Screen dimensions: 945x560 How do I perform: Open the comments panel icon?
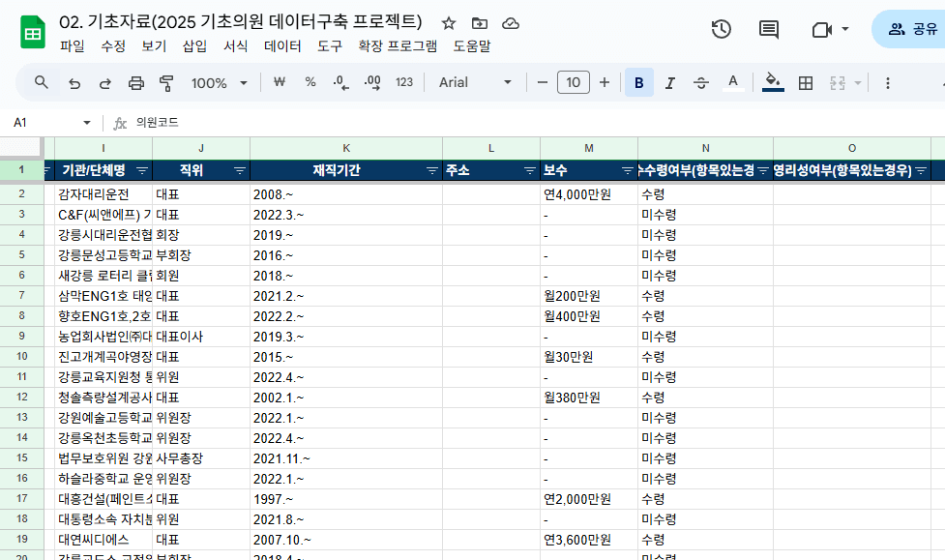coord(769,29)
